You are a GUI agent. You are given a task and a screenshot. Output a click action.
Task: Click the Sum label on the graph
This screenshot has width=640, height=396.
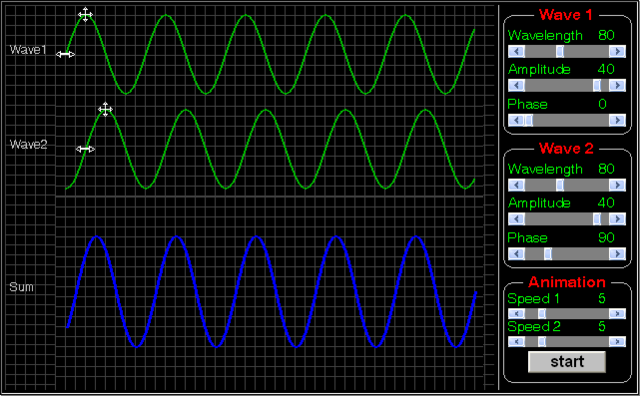21,287
